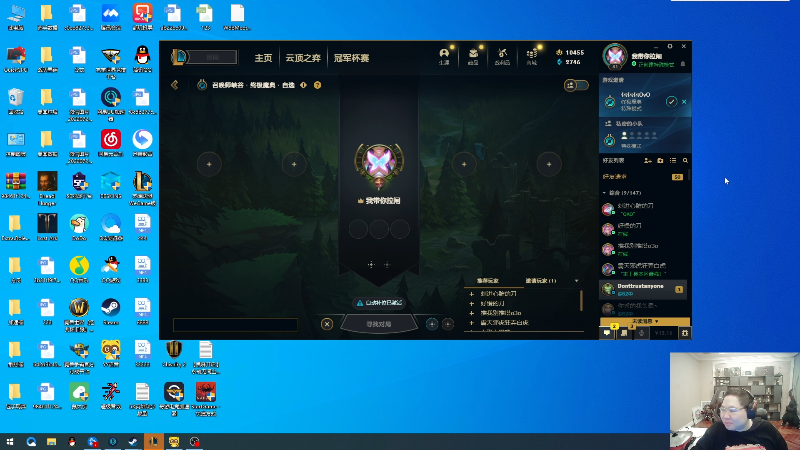Open friend Donttrustanyone chat
Image resolution: width=800 pixels, height=450 pixels.
coord(643,289)
